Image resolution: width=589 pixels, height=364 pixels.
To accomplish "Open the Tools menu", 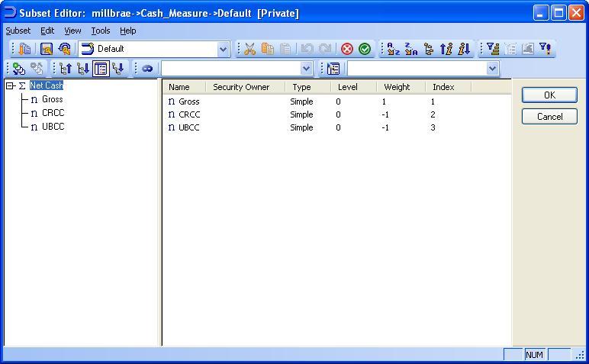I will [101, 31].
